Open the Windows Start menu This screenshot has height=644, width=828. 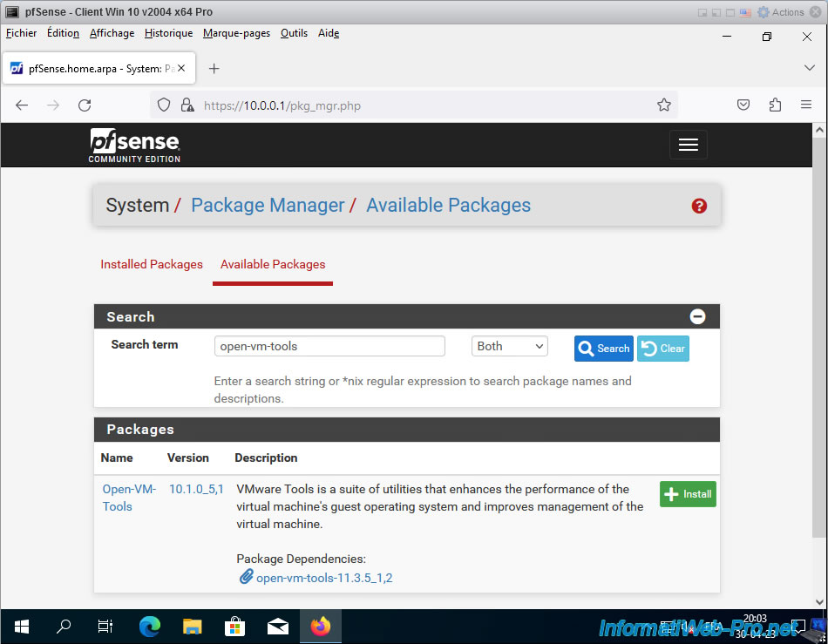coord(22,627)
